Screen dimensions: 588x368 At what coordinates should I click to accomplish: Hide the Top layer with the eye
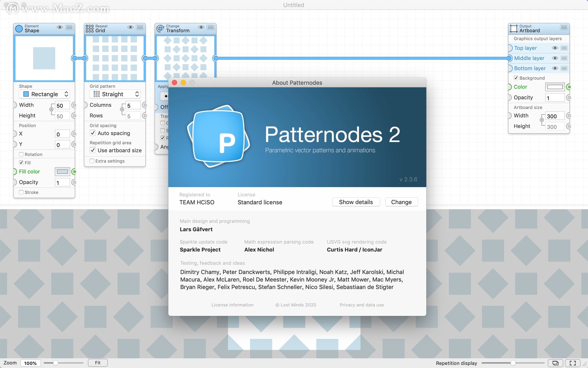coord(555,48)
